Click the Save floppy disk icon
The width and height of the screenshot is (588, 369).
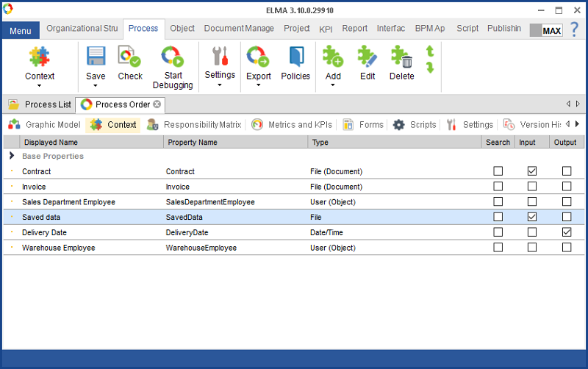(96, 57)
